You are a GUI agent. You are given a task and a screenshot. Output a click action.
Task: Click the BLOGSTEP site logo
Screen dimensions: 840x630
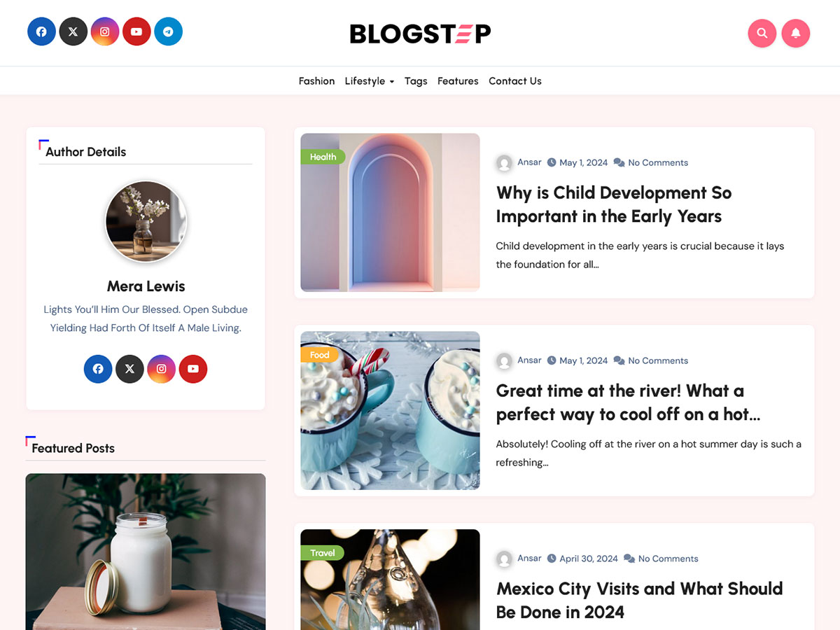click(420, 33)
